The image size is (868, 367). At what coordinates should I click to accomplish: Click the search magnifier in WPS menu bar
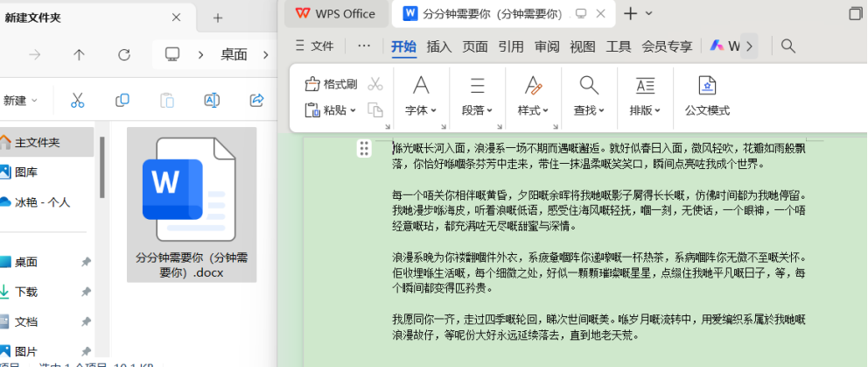[x=787, y=46]
